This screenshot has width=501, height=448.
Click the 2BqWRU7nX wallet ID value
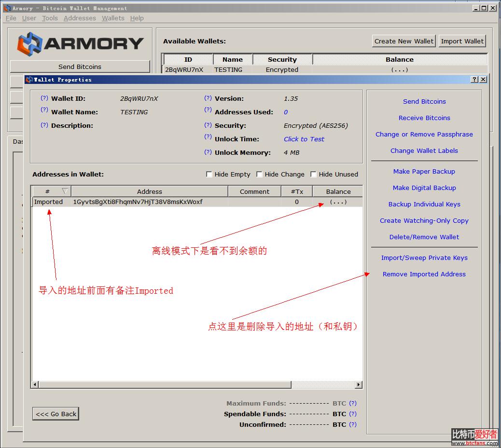coord(139,99)
